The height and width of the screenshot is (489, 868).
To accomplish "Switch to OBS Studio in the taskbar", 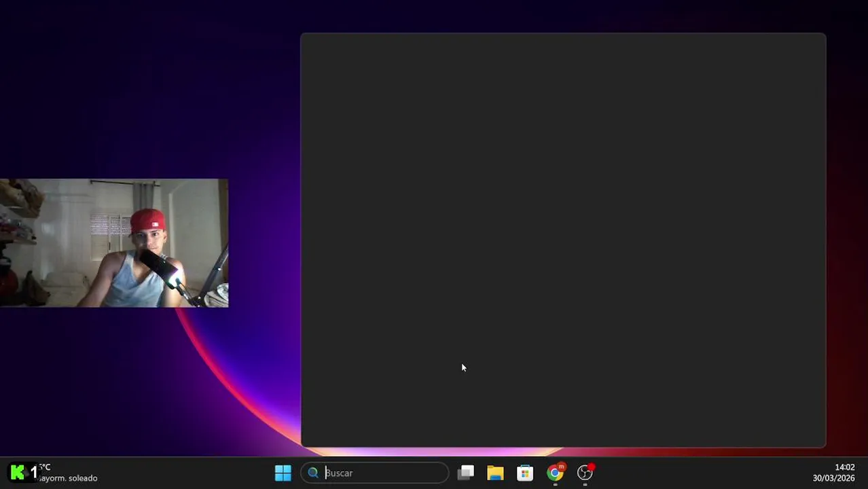I will [x=585, y=473].
